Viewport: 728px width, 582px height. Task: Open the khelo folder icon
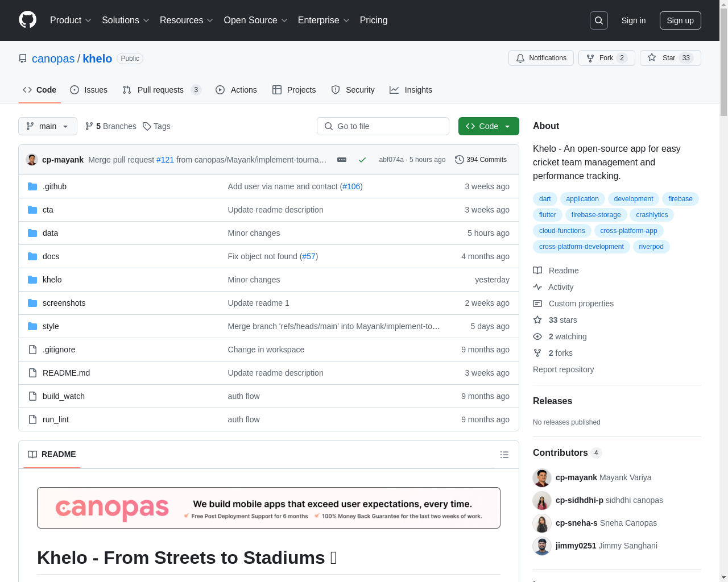coord(32,280)
